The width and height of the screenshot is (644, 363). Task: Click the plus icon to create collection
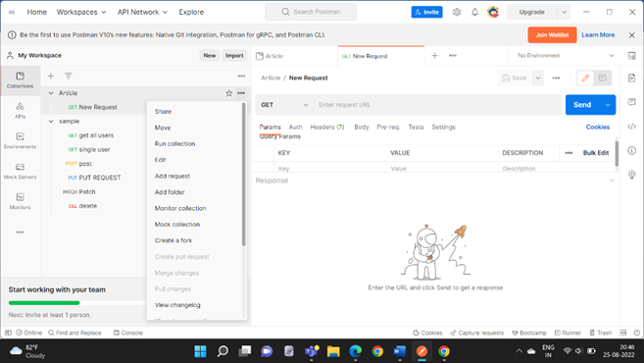click(51, 77)
